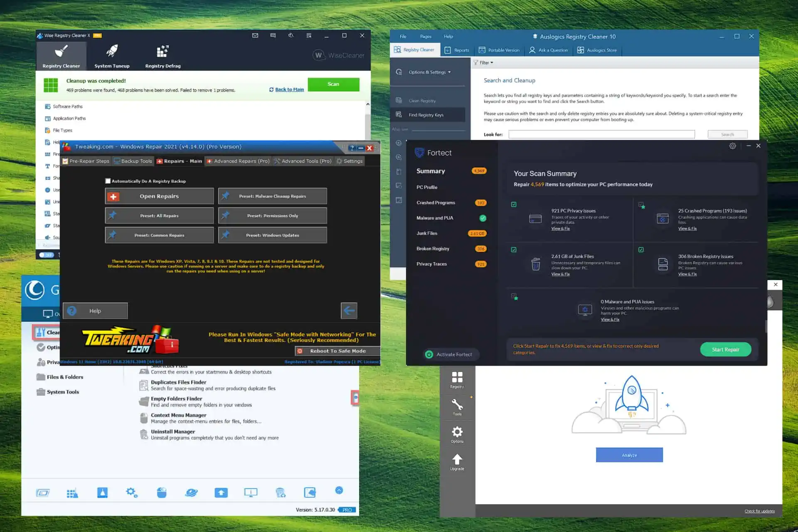Click the first overview icon in Glary bottom toolbar
This screenshot has height=532, width=798.
[43, 493]
